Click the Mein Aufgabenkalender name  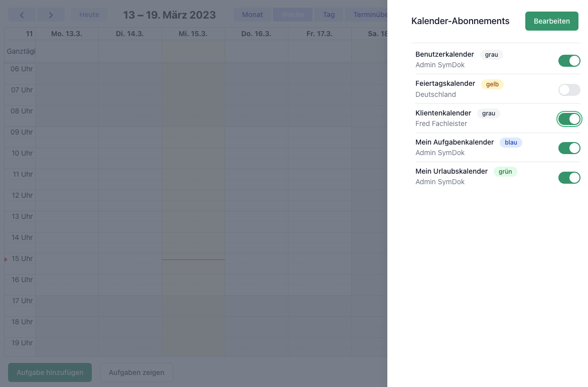click(455, 142)
